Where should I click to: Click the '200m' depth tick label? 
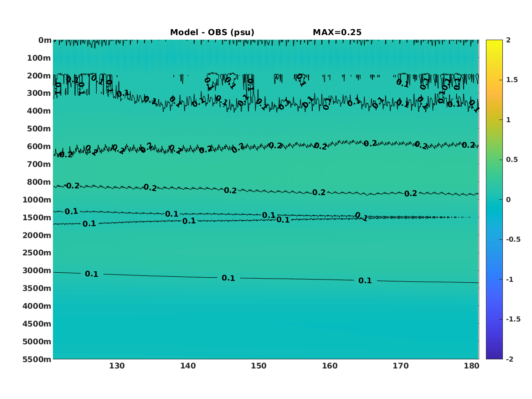(39, 76)
